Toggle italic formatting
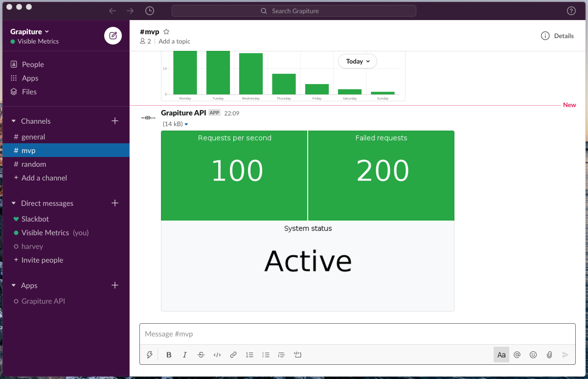This screenshot has width=588, height=379. tap(185, 355)
